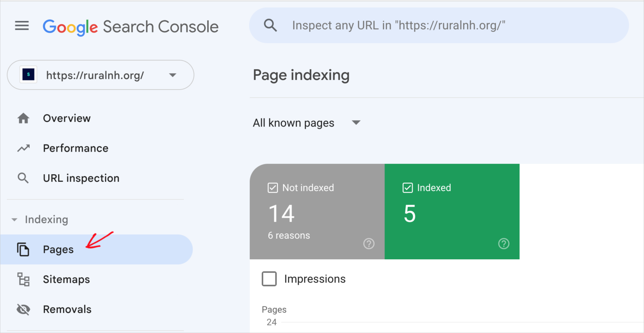The image size is (644, 333).
Task: Click the Overview home icon
Action: pyautogui.click(x=23, y=119)
